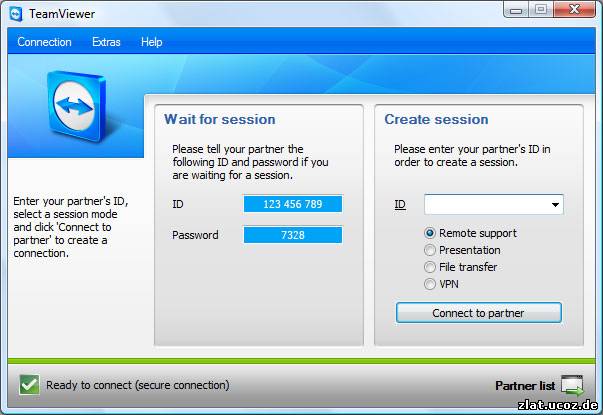Click the password value 7328
Screen dimensions: 603x415
pyautogui.click(x=293, y=235)
